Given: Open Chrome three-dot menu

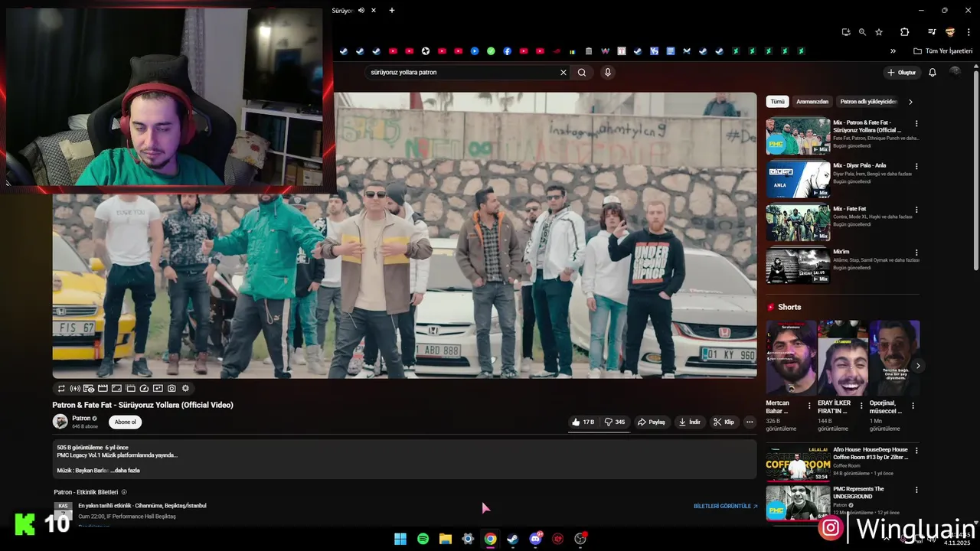Looking at the screenshot, I should (x=967, y=32).
